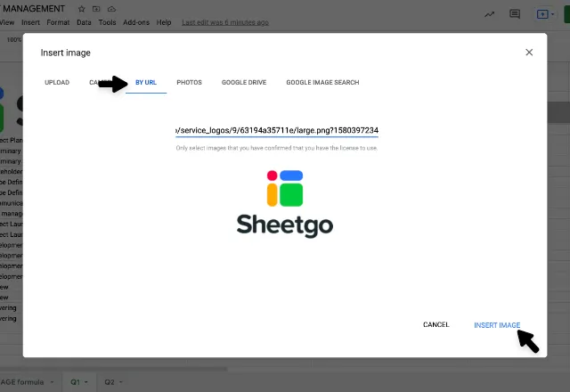Open the Insert menu

tap(30, 22)
